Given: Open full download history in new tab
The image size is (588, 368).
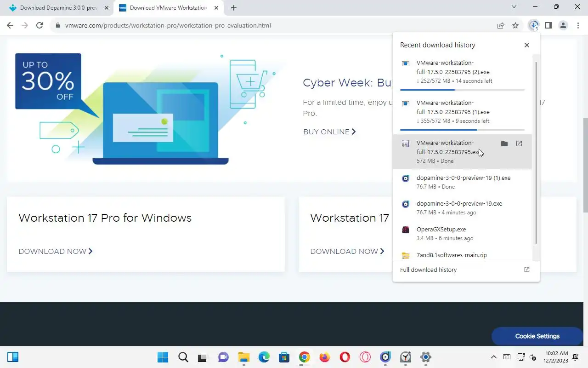Looking at the screenshot, I should tap(527, 270).
